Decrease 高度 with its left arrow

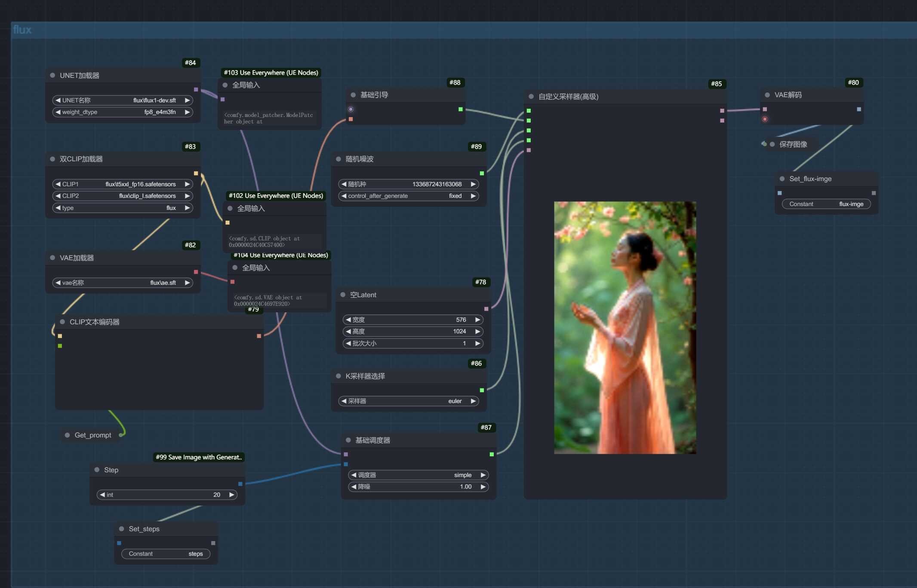pyautogui.click(x=348, y=331)
